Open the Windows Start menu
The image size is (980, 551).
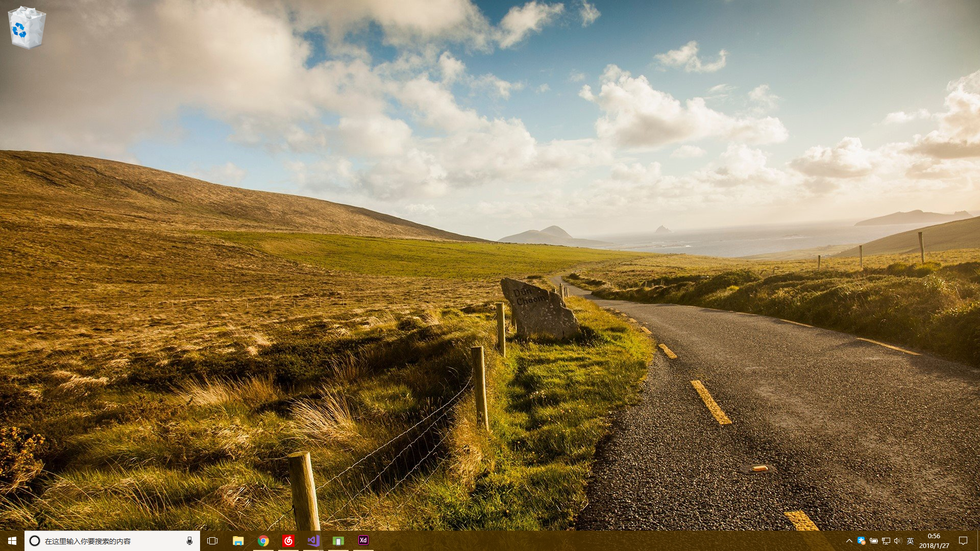pos(12,541)
